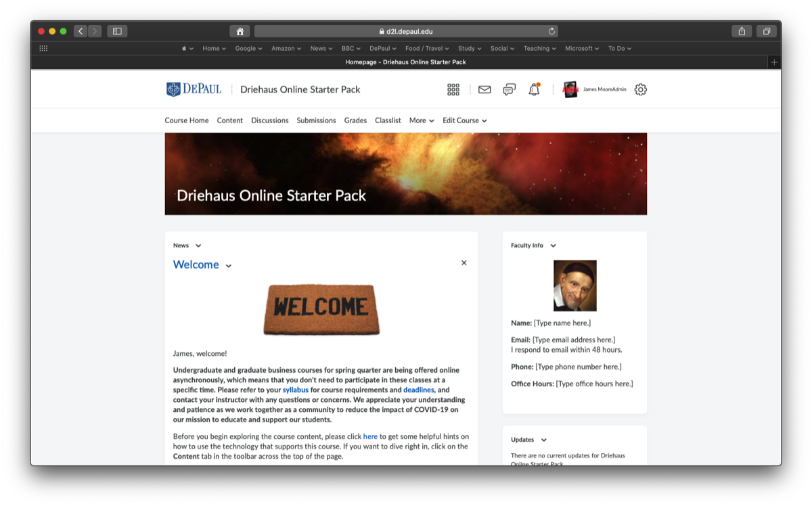Click the faculty portrait thumbnail

574,285
